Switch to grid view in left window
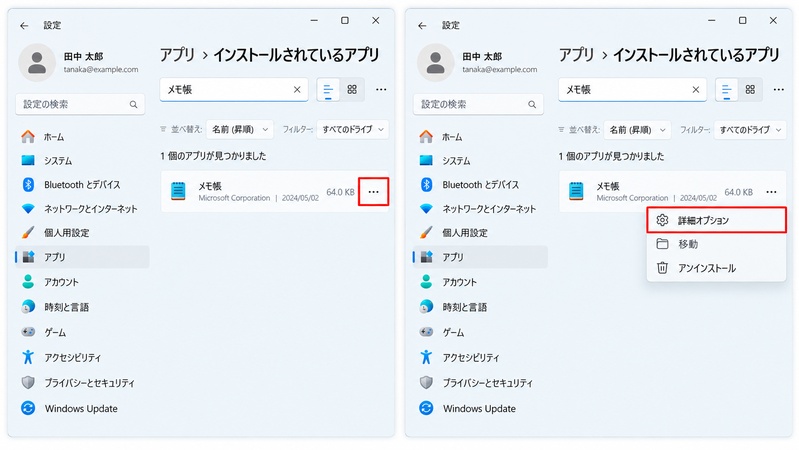The width and height of the screenshot is (799, 450). point(352,90)
